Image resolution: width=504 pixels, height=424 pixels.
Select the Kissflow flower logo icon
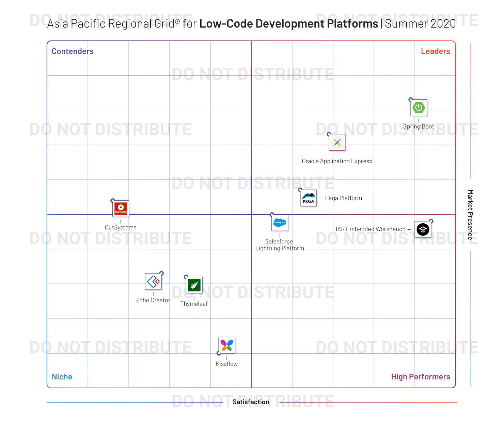[226, 346]
